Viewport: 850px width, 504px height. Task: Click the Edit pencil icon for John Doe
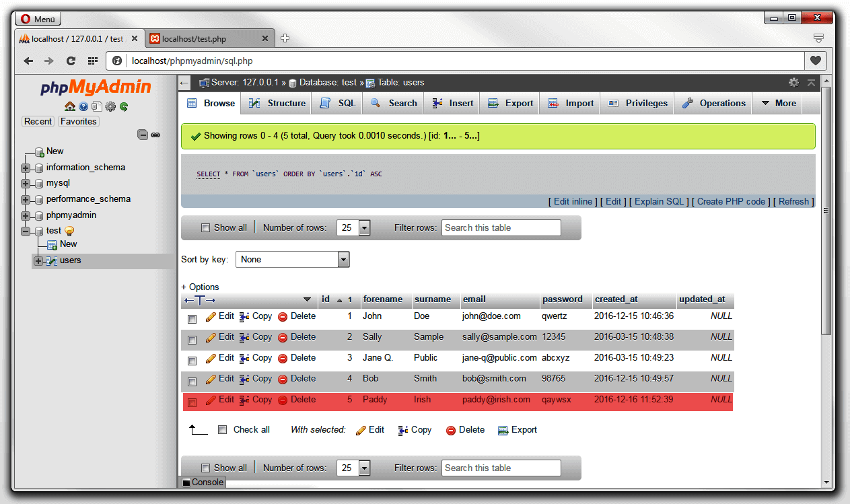[211, 316]
